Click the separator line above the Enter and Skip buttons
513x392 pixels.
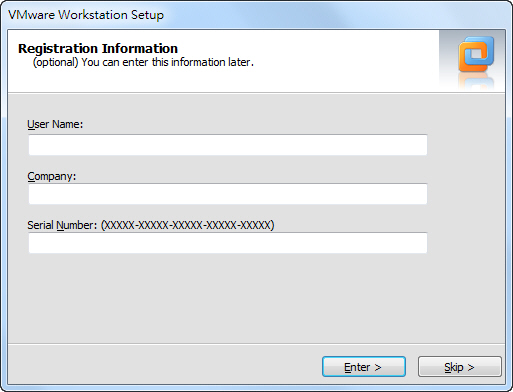click(x=256, y=343)
